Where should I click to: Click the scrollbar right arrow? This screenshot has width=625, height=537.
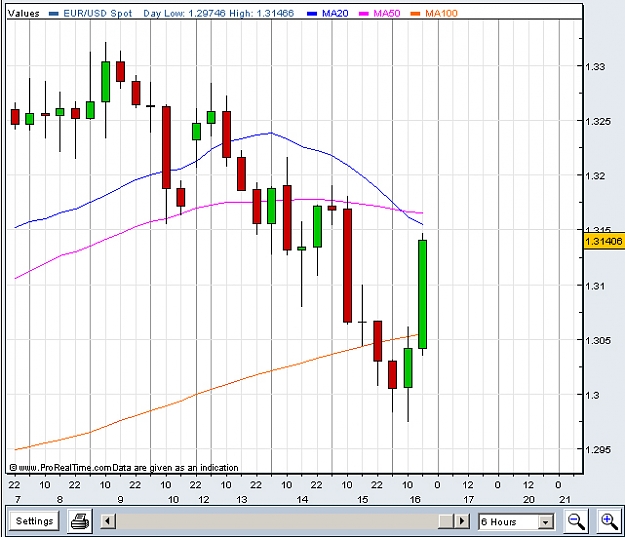[x=462, y=521]
